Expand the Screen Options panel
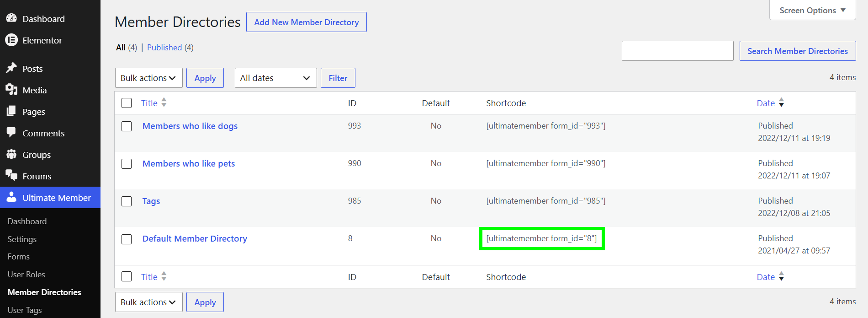 pos(812,10)
